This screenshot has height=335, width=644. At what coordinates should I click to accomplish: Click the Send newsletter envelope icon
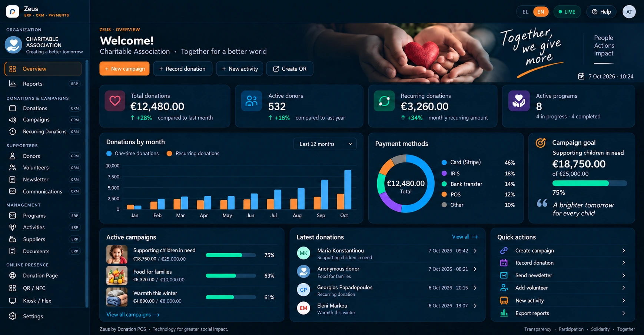tap(504, 275)
